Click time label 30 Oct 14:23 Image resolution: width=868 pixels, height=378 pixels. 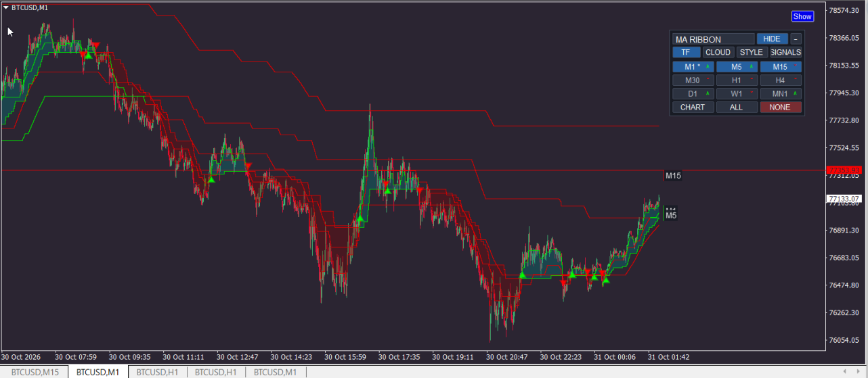291,356
